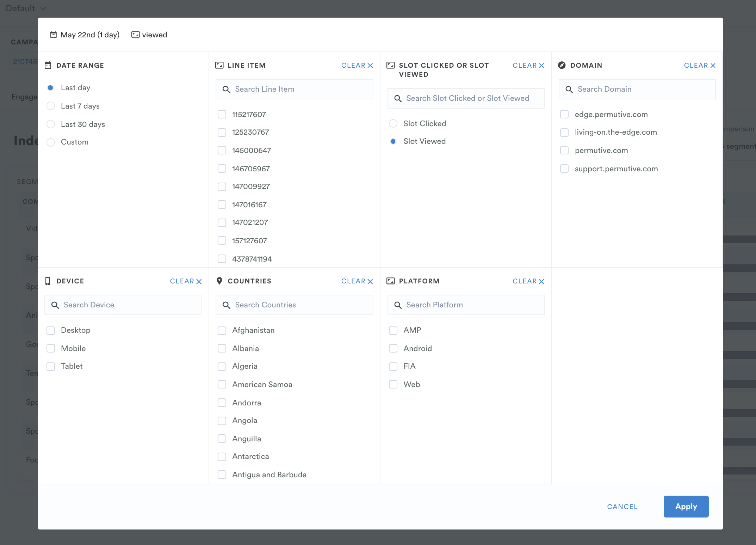Focus the Search Line Item field
This screenshot has width=756, height=545.
point(295,89)
